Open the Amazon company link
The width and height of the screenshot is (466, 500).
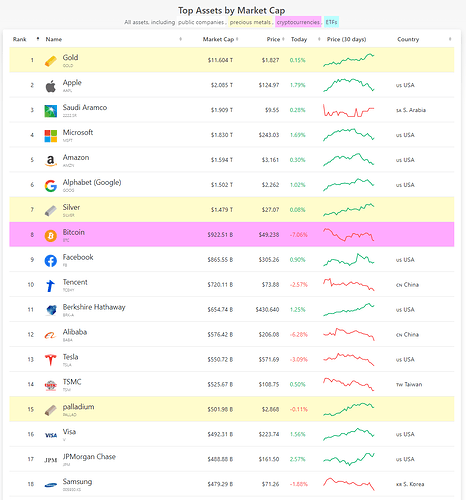pyautogui.click(x=76, y=158)
